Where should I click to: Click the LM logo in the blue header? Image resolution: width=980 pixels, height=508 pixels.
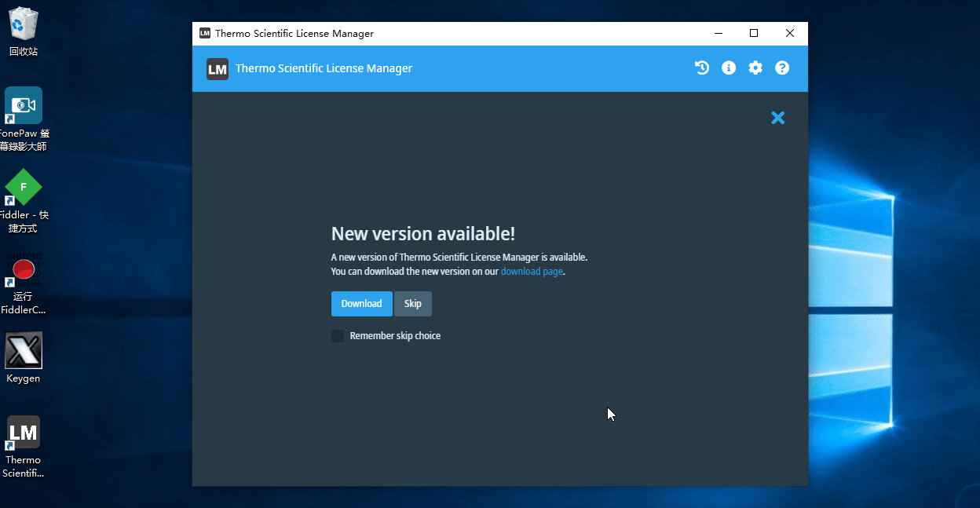point(218,69)
